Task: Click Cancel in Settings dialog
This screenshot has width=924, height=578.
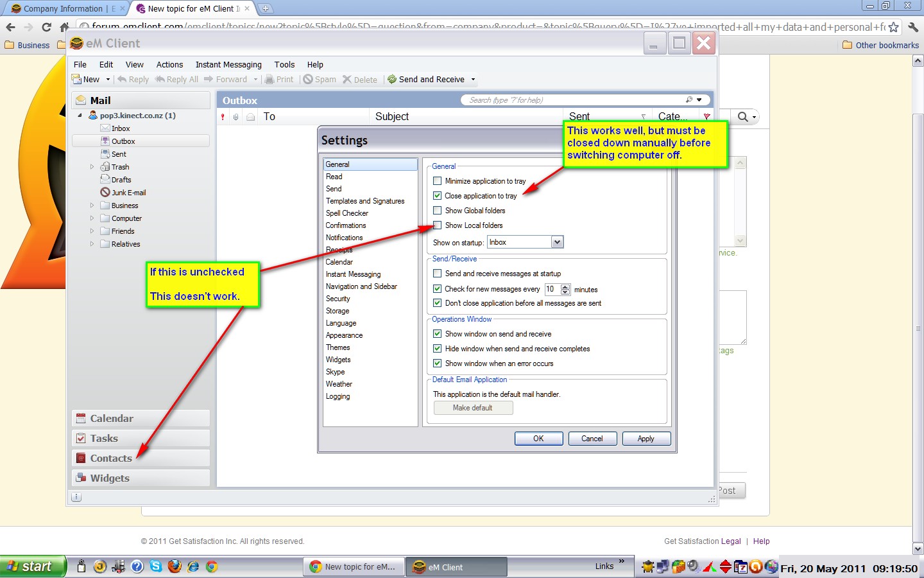Action: pyautogui.click(x=592, y=439)
